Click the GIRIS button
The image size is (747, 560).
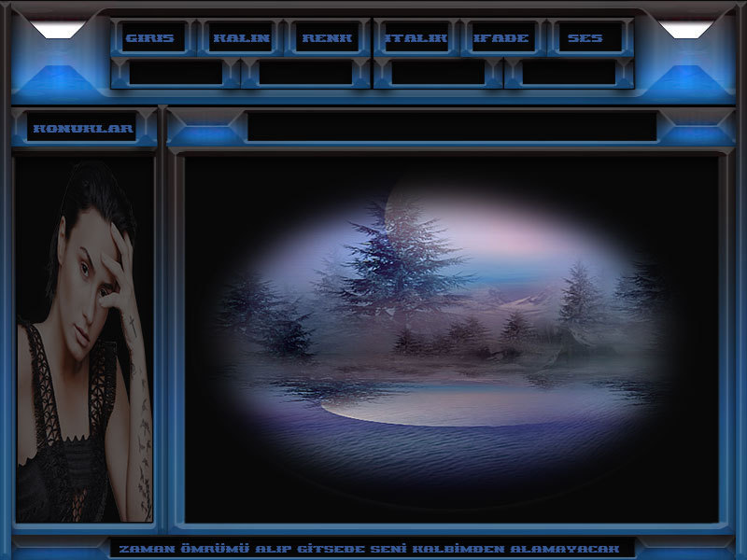[149, 38]
